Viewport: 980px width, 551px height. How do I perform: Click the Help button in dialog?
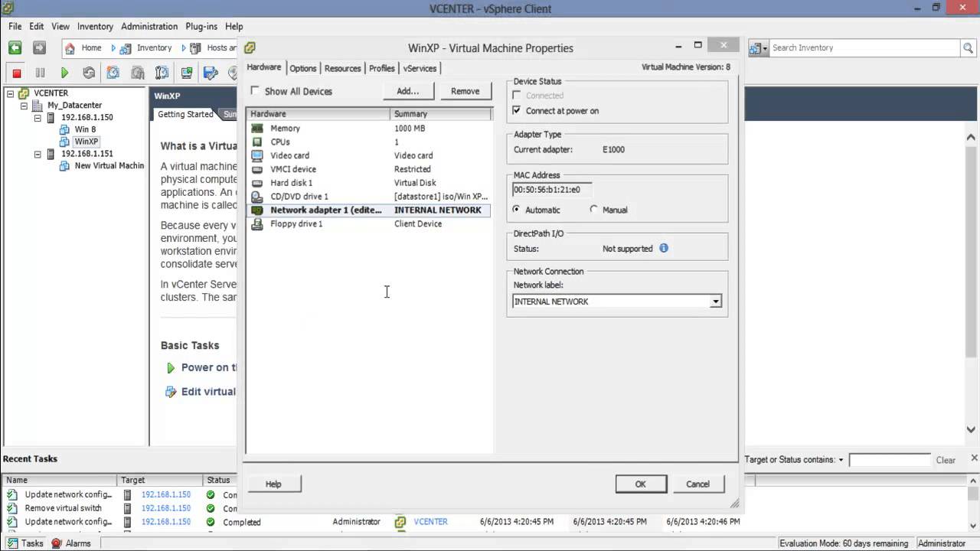pos(273,484)
